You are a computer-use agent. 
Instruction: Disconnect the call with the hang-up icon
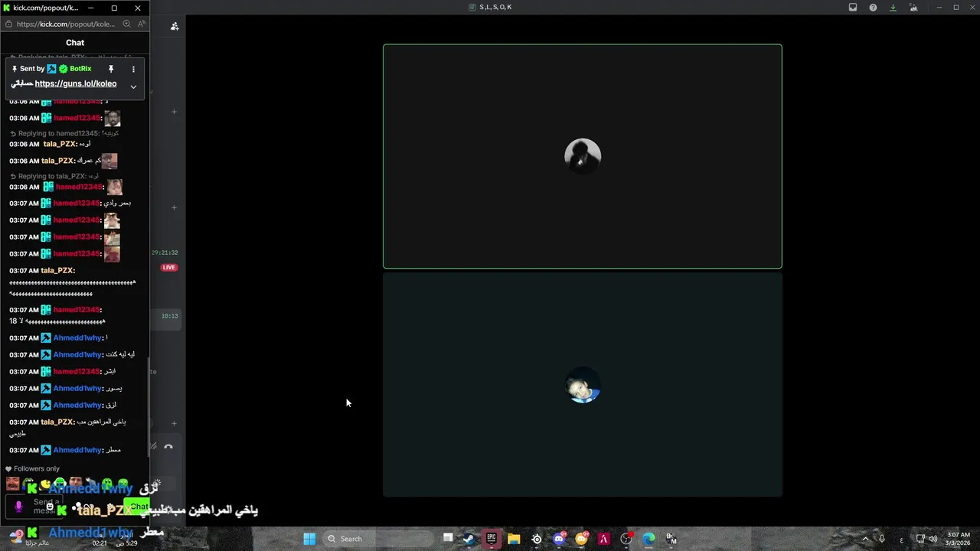(x=168, y=447)
